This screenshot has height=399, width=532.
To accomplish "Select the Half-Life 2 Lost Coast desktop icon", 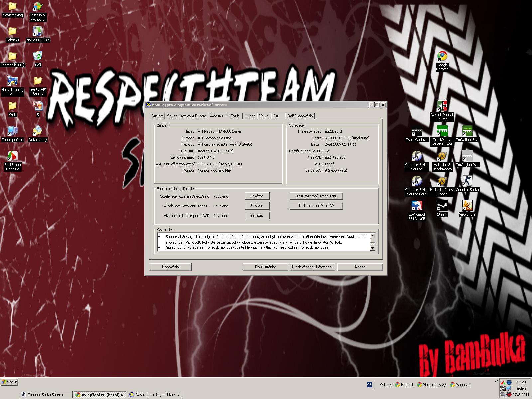I will (x=442, y=186).
